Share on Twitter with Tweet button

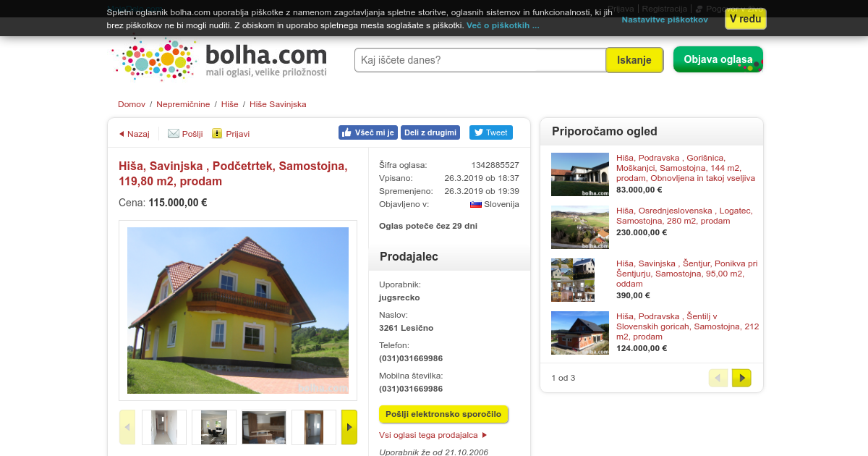coord(491,132)
